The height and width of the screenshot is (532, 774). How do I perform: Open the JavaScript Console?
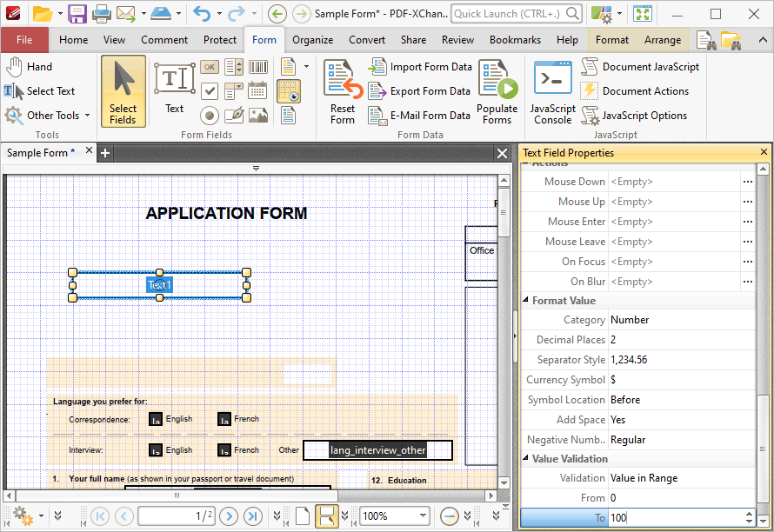click(x=552, y=92)
